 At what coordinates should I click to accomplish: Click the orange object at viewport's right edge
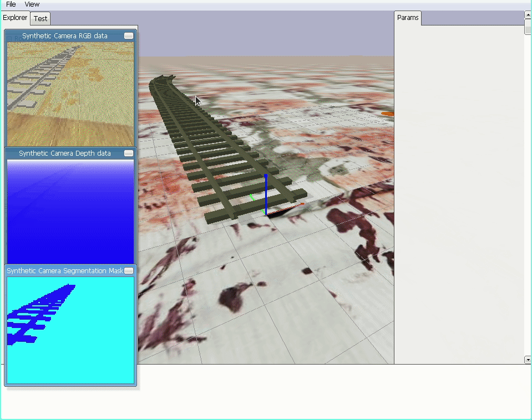(x=388, y=114)
